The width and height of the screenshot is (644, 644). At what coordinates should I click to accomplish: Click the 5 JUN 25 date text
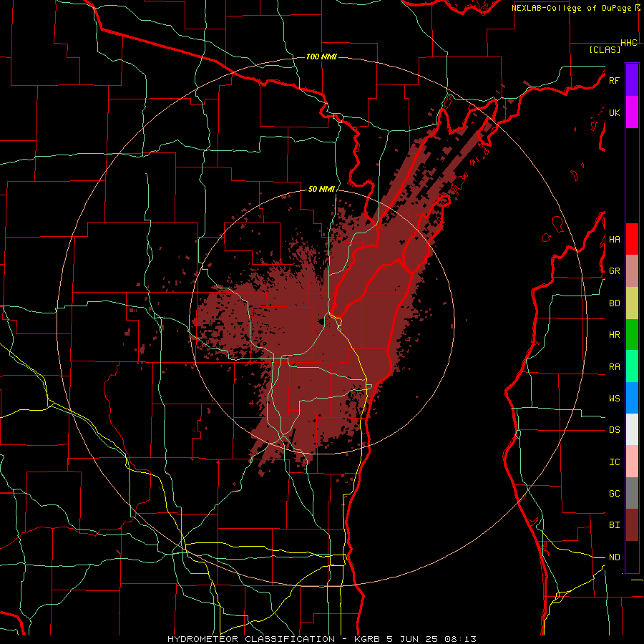pyautogui.click(x=413, y=639)
